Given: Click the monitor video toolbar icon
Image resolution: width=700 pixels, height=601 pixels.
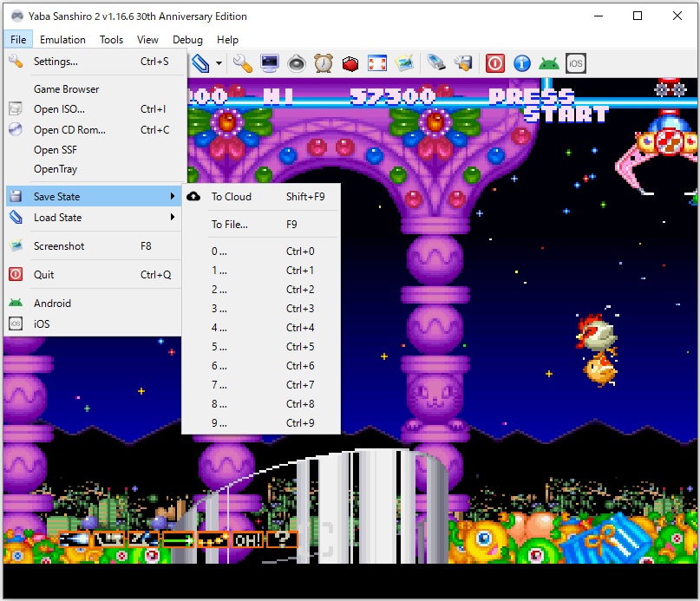Looking at the screenshot, I should tap(270, 63).
